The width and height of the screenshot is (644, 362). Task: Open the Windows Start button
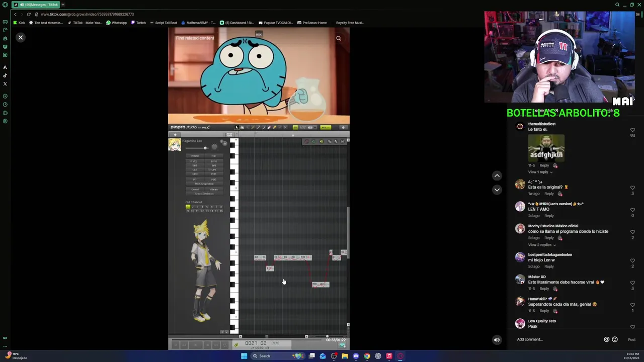pos(244,356)
